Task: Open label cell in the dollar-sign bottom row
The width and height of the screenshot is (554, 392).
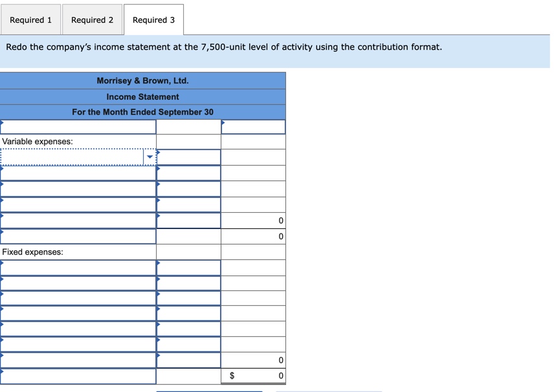Action: coord(78,376)
